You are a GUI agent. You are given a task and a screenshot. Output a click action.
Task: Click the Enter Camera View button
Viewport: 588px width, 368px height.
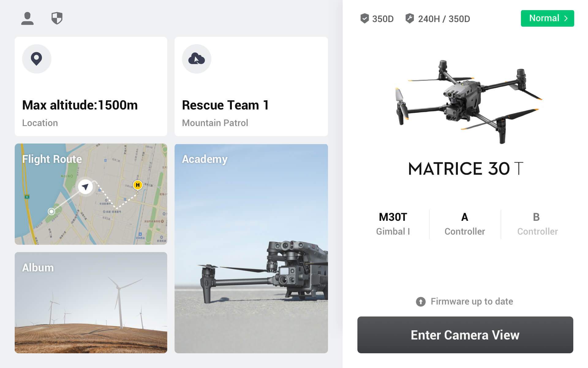tap(465, 335)
